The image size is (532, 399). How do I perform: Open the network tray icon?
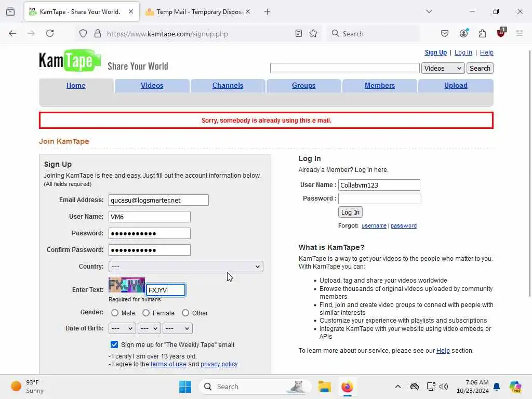point(431,387)
